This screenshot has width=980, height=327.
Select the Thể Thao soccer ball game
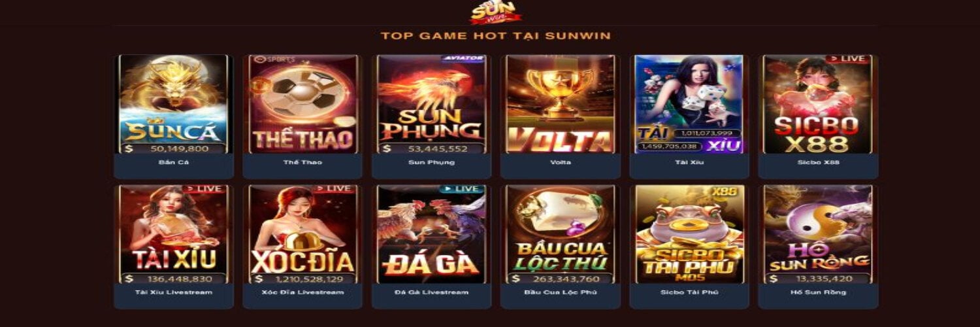(302, 104)
